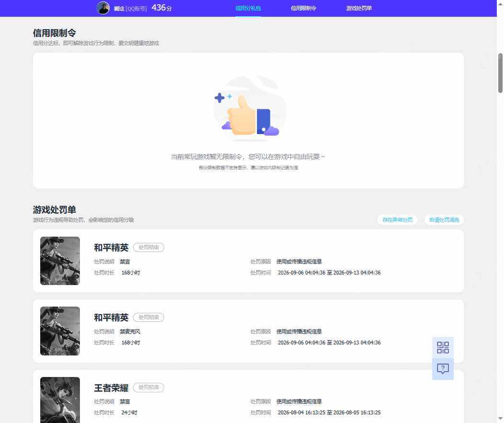Click the 部分限制数据不支持显示 note

248,168
